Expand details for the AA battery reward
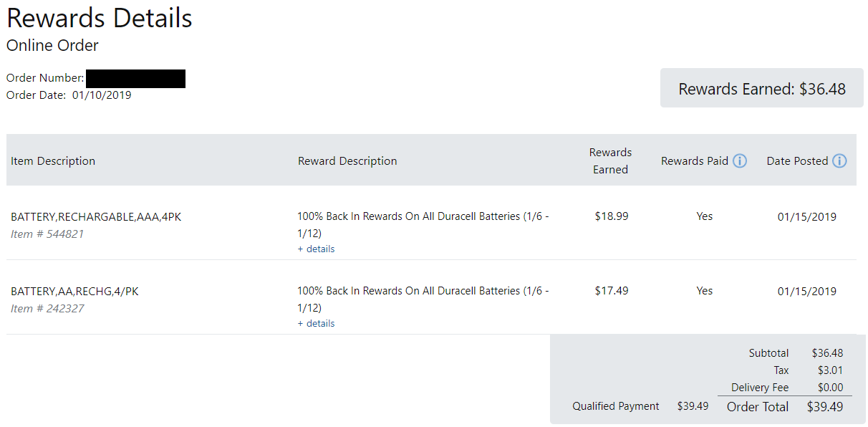The height and width of the screenshot is (427, 868). point(316,324)
